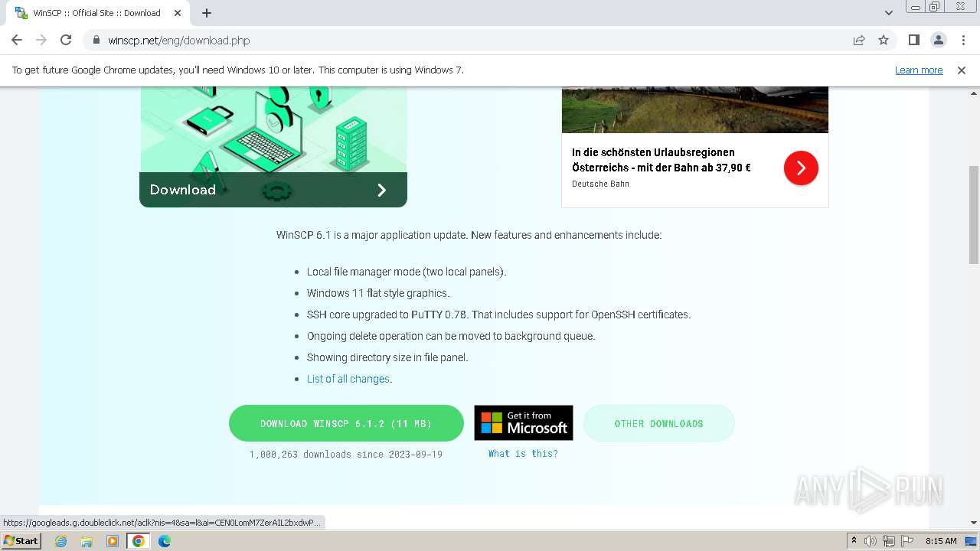Go forward in browser history
Viewport: 980px width, 551px height.
[41, 41]
